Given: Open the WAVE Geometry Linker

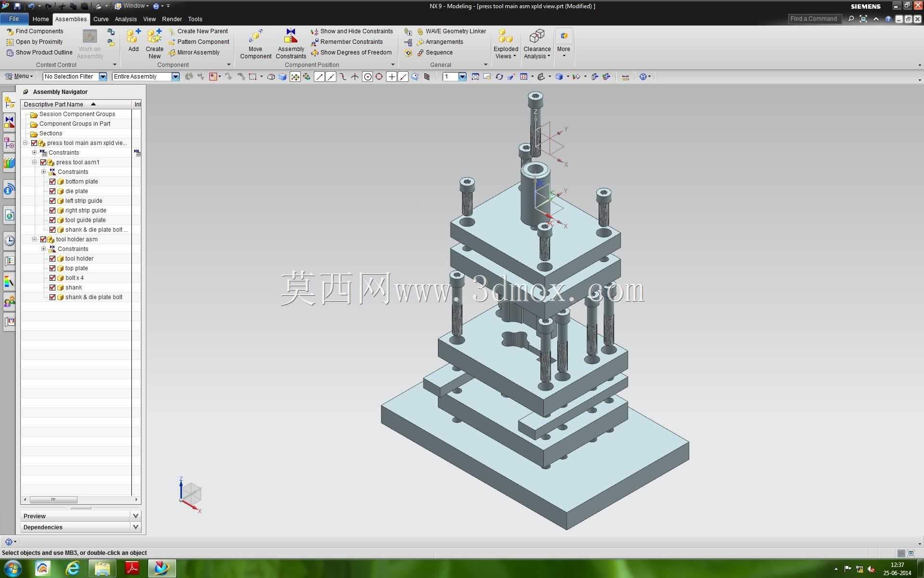Looking at the screenshot, I should [x=451, y=31].
